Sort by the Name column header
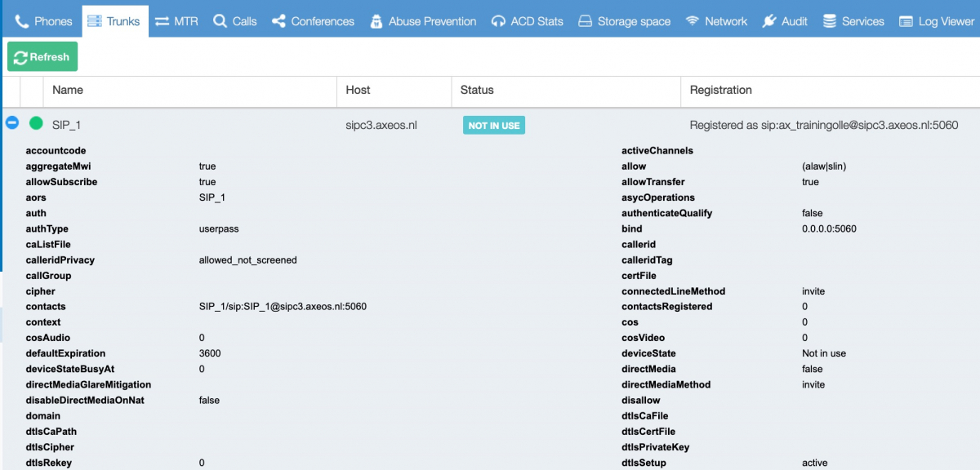Screen dimensions: 980x470 point(68,90)
